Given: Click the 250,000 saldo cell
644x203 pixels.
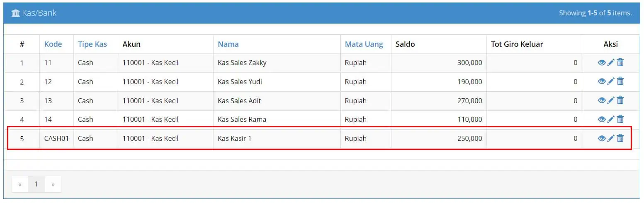Looking at the screenshot, I should (x=439, y=138).
